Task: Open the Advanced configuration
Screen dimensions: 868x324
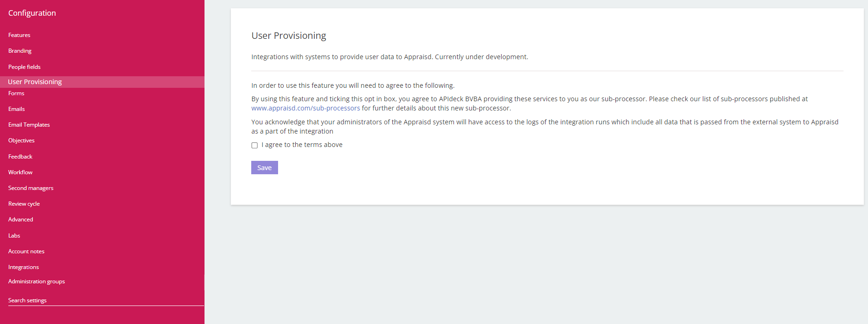Action: coord(21,220)
